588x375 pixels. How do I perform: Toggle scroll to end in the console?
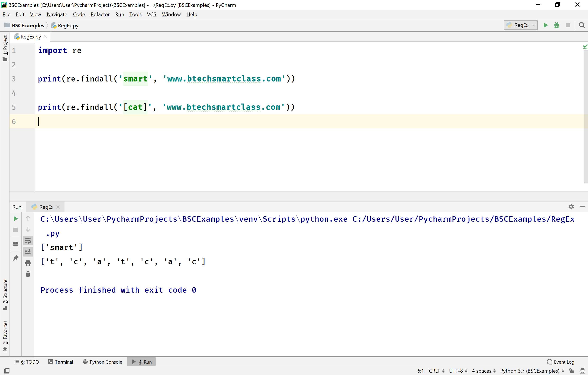[28, 252]
